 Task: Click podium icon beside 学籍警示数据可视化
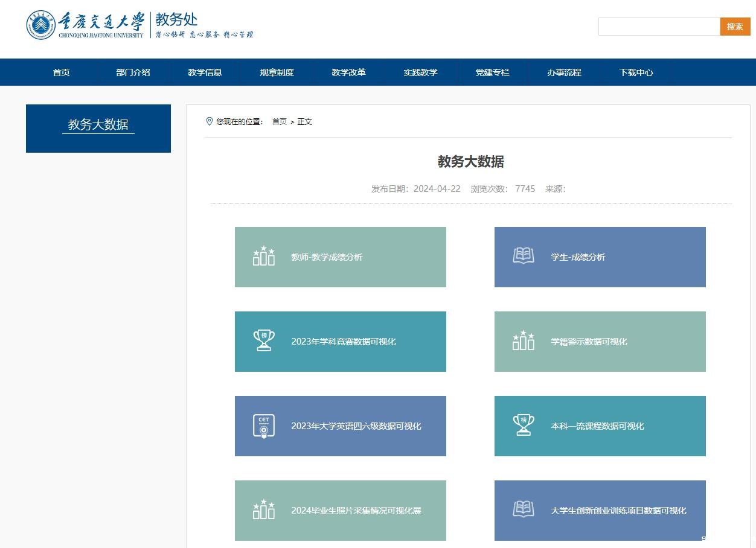524,340
